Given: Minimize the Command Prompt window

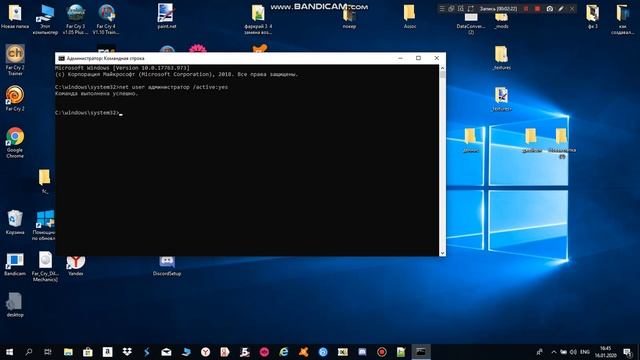Looking at the screenshot, I should tap(400, 58).
